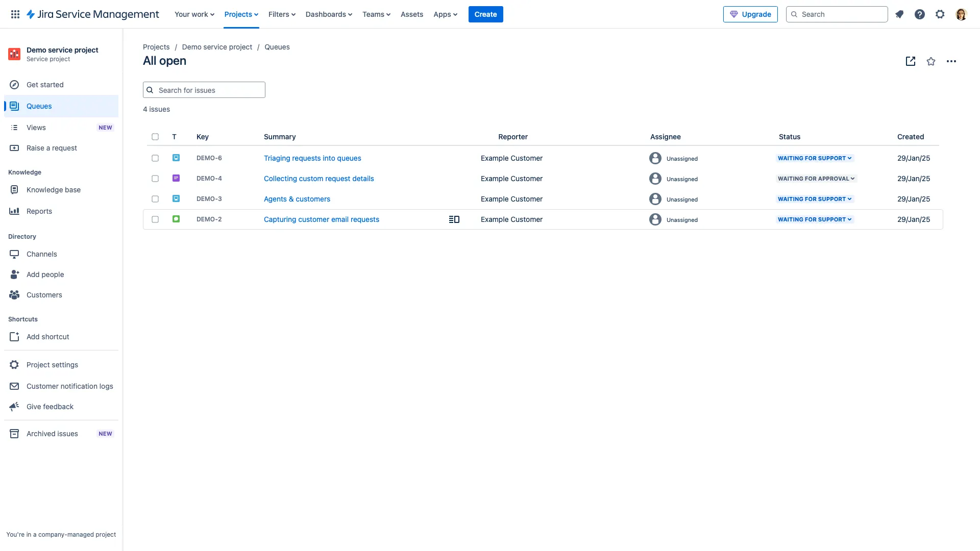Image resolution: width=980 pixels, height=551 pixels.
Task: Click the Give feedback megaphone icon
Action: coord(14,407)
